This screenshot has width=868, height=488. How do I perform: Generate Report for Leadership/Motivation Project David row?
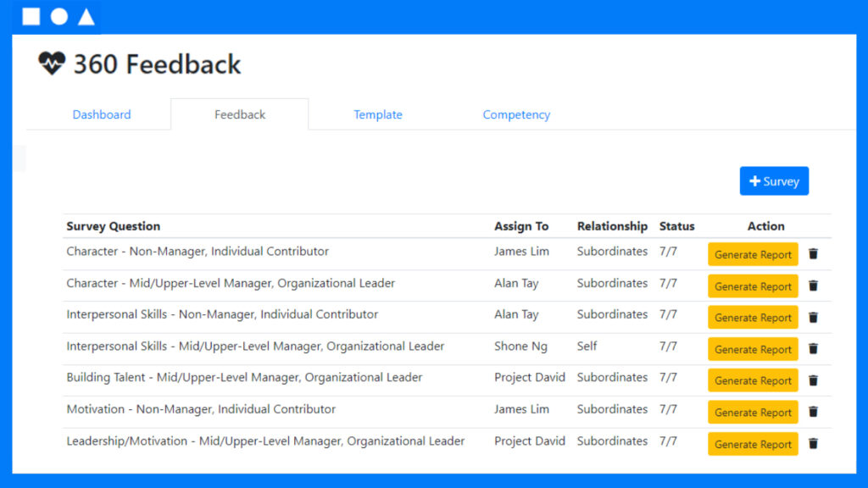tap(753, 444)
